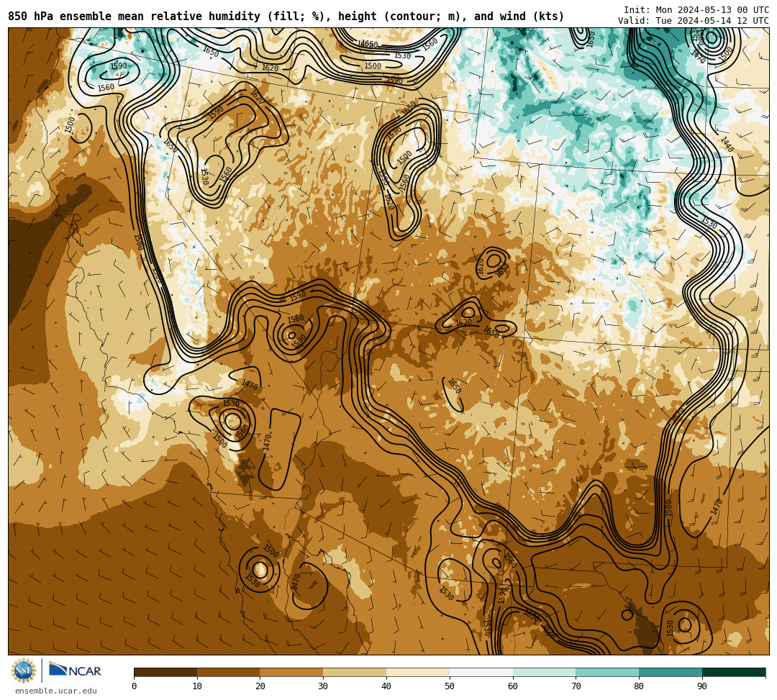Pick the 80–90% teal colorbar segment
The width and height of the screenshot is (777, 700).
[x=671, y=672]
